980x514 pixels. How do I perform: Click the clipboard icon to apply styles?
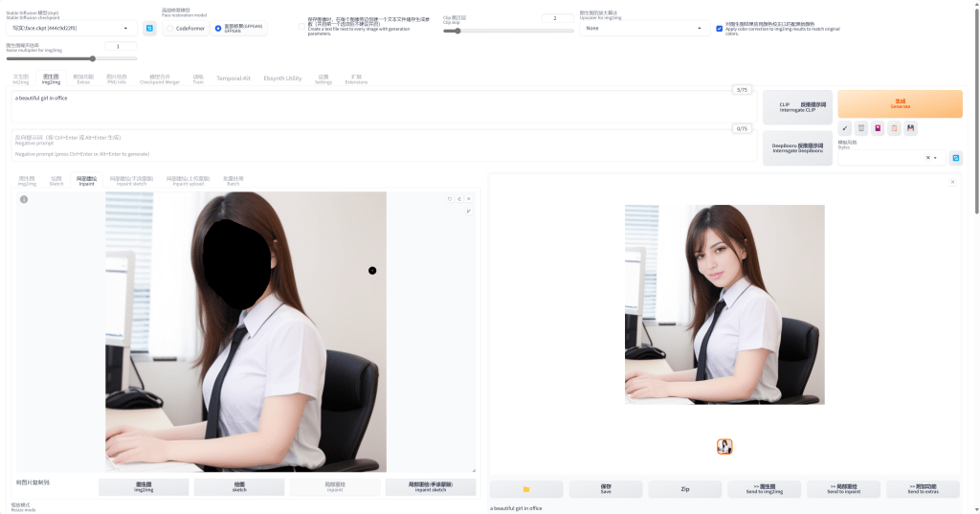pyautogui.click(x=895, y=128)
